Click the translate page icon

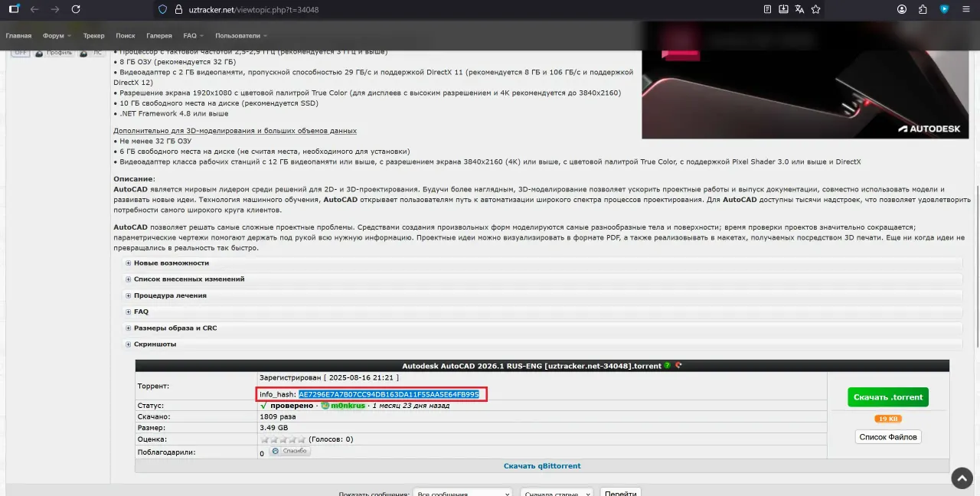800,9
